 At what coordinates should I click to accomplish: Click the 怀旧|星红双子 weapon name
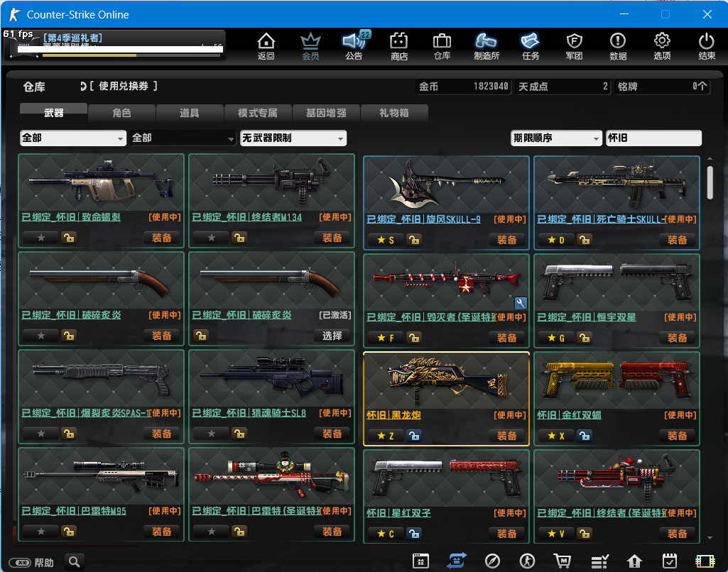(x=398, y=513)
